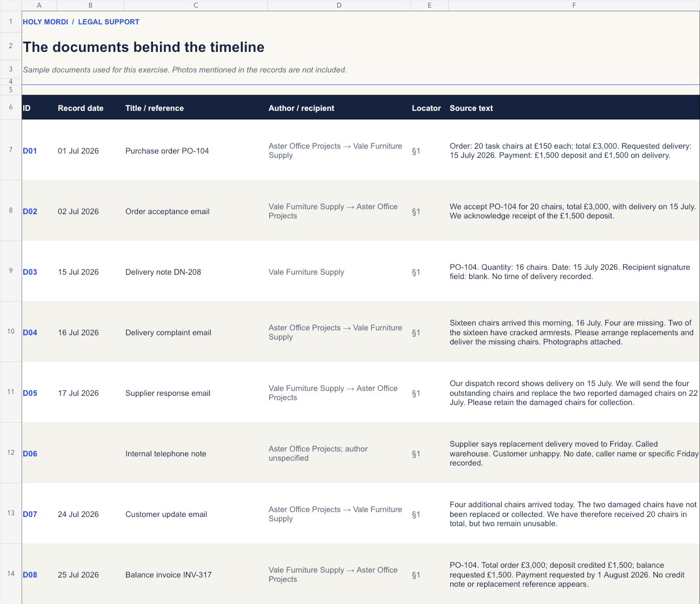Select the 'Delivery note DN-208' cell
The image size is (700, 604).
point(196,271)
